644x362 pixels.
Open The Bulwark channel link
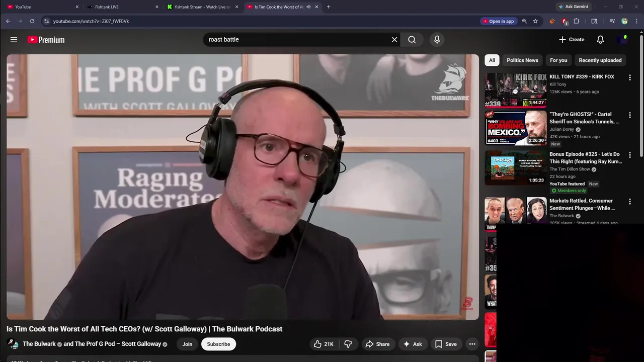pyautogui.click(x=39, y=344)
